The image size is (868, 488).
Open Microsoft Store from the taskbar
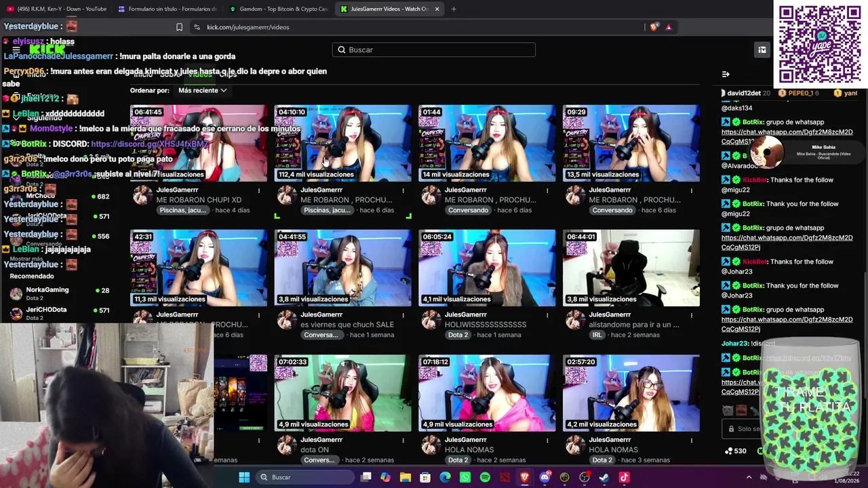[x=425, y=477]
